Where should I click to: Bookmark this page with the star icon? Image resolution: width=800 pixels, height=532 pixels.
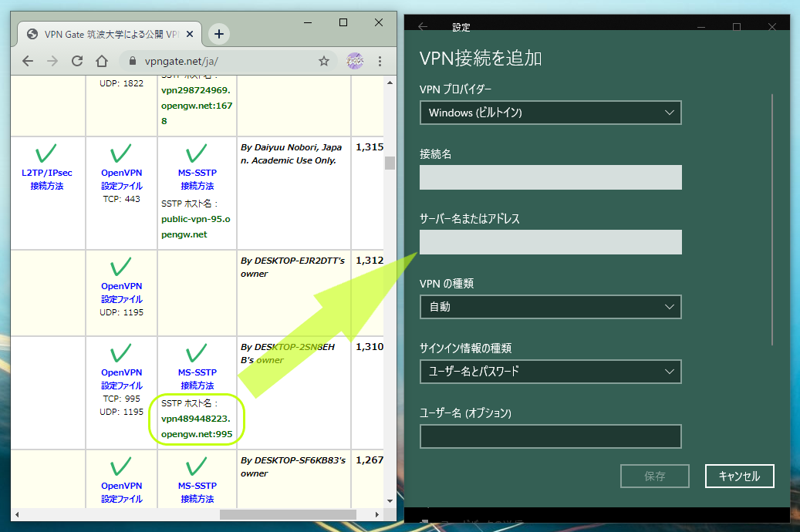pyautogui.click(x=324, y=61)
